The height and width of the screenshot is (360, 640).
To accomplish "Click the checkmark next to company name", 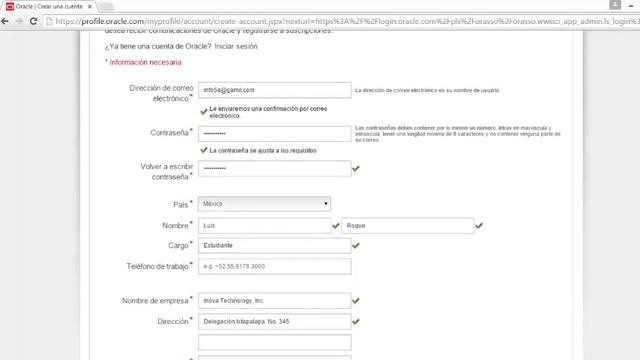I will click(x=356, y=300).
